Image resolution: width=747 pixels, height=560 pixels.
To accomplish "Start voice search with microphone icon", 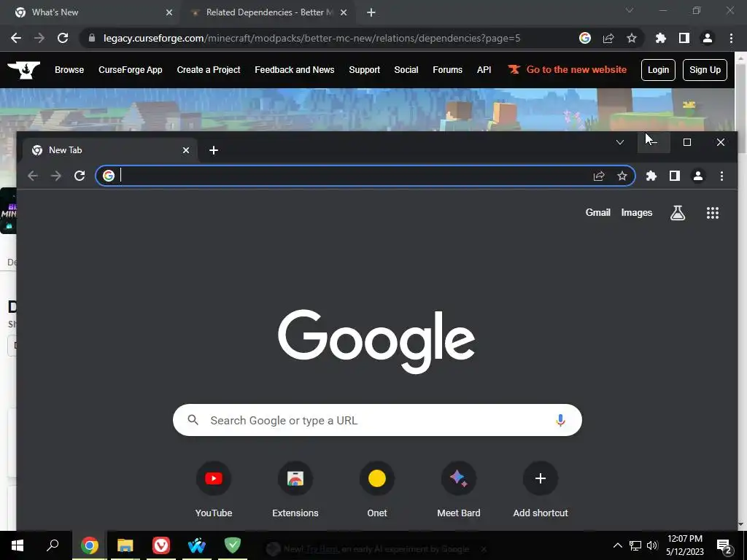I will click(x=561, y=420).
